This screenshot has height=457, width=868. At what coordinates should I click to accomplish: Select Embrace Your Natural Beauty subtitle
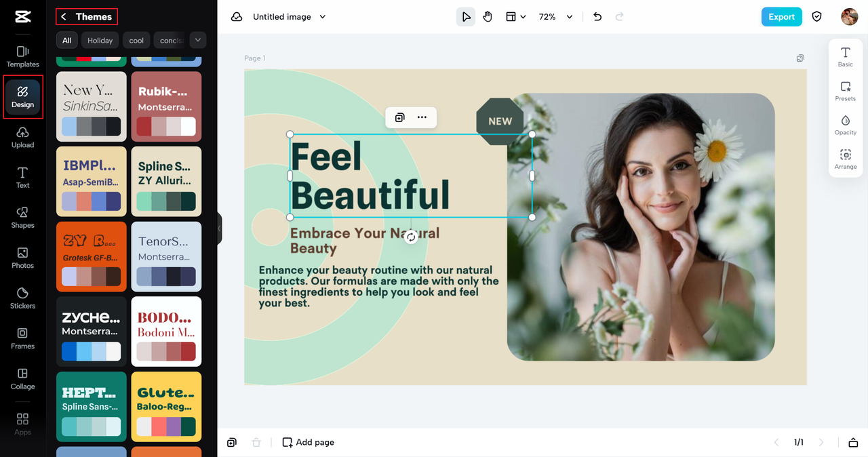364,241
